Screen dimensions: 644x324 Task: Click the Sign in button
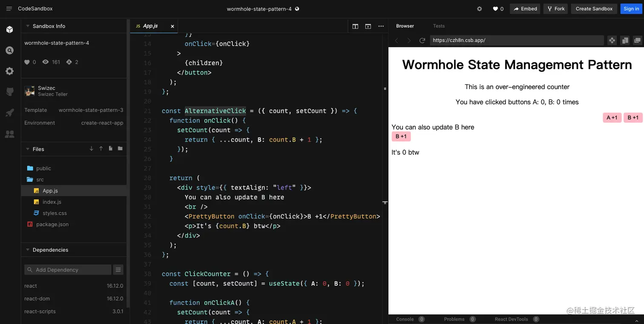click(x=631, y=9)
